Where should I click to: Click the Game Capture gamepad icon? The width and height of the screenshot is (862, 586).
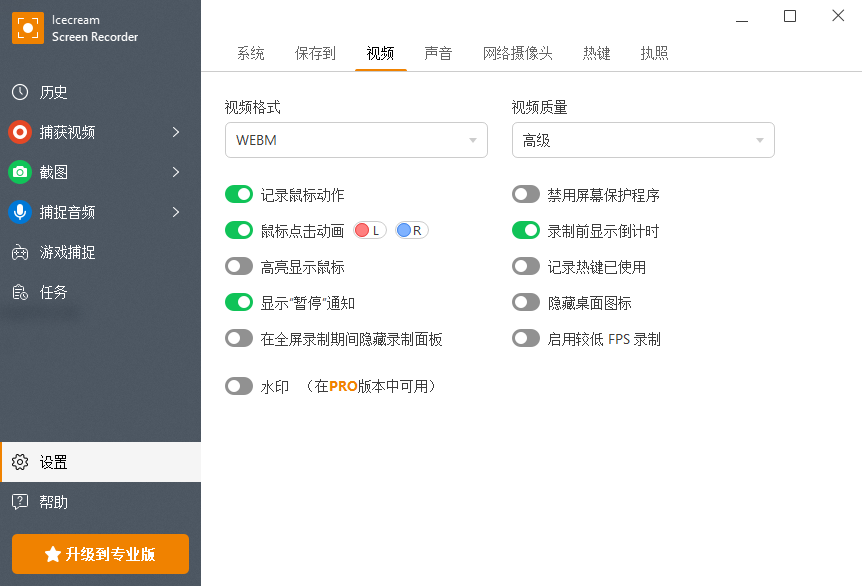pos(20,252)
